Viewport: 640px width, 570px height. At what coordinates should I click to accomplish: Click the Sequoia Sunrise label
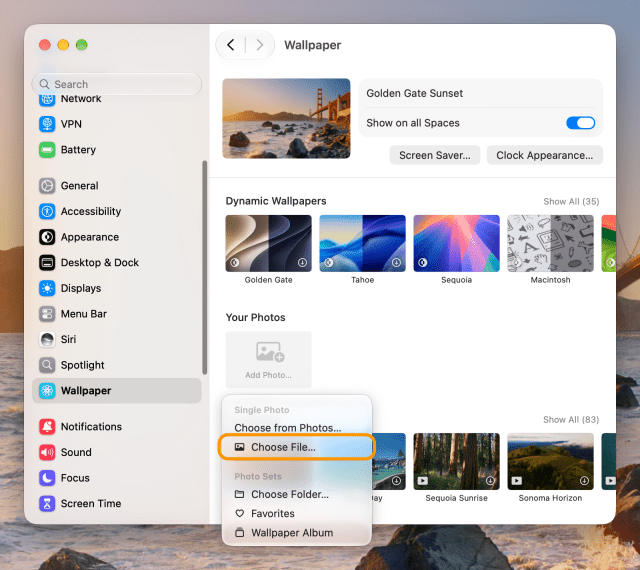[x=456, y=498]
